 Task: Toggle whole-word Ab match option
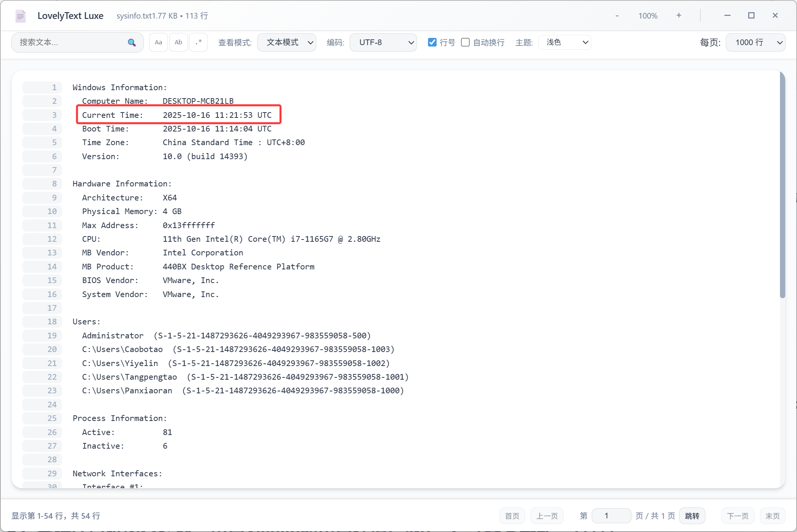[x=178, y=42]
